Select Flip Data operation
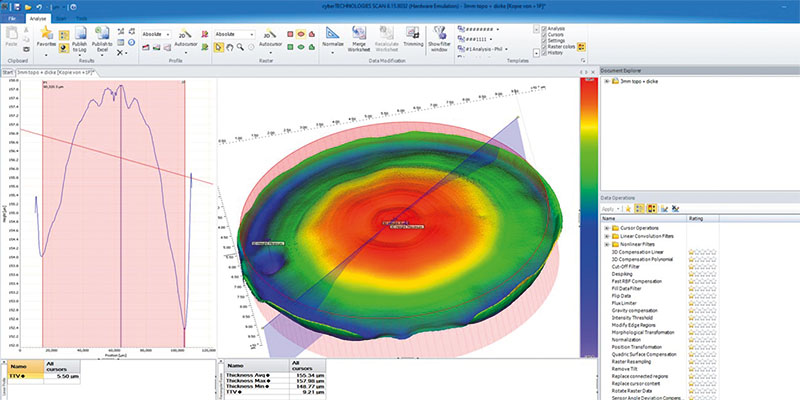800x400 pixels. point(621,296)
